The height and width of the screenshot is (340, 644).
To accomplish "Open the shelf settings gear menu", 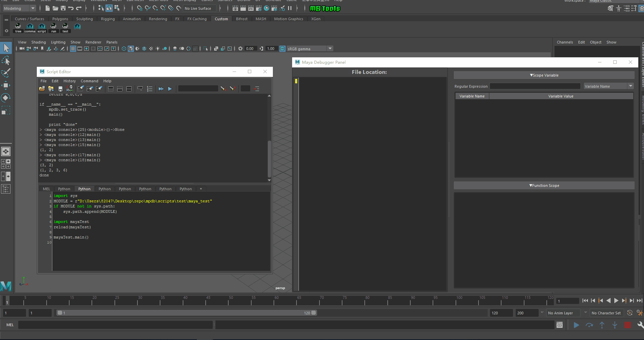I will coord(6,31).
